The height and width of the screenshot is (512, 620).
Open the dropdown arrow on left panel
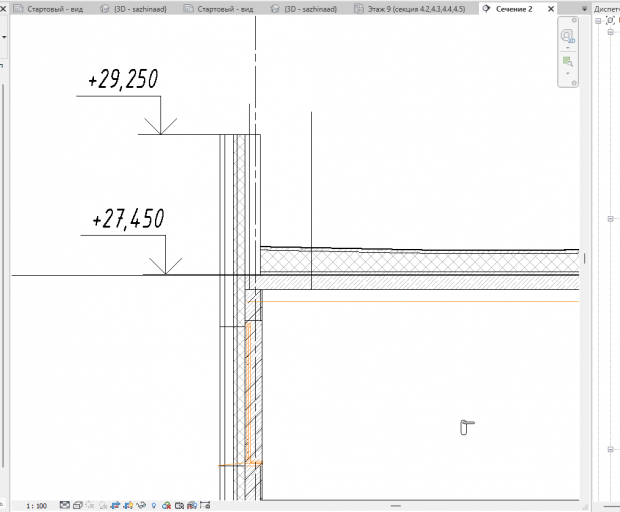click(x=4, y=37)
